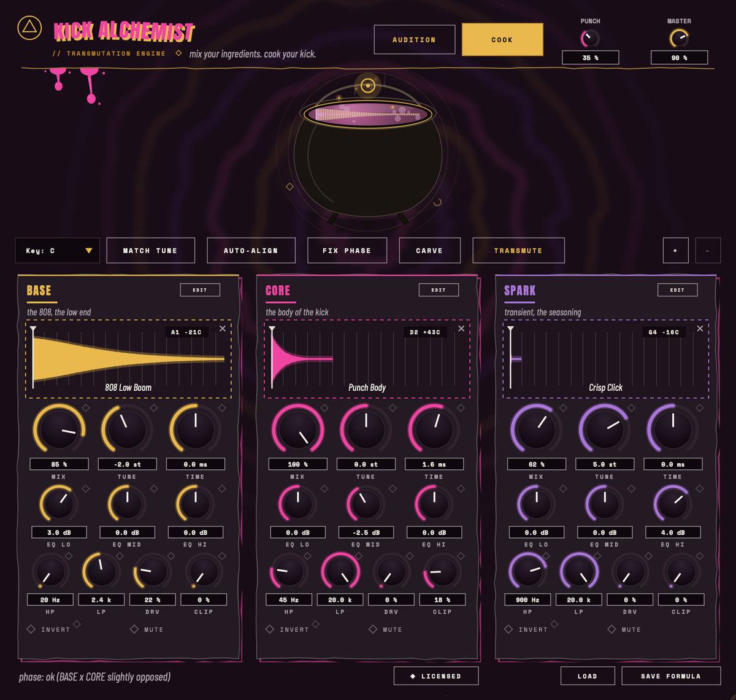This screenshot has width=736, height=700.
Task: Click the diamond beside the SPARK HP knob
Action: pyautogui.click(x=546, y=556)
